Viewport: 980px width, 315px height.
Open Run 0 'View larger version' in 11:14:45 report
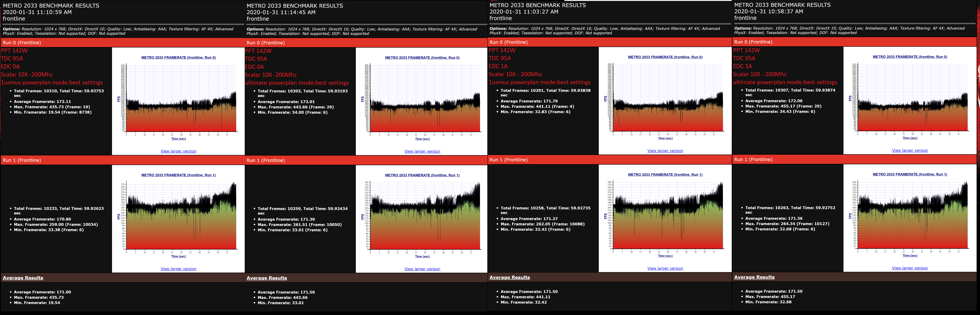[x=422, y=151]
